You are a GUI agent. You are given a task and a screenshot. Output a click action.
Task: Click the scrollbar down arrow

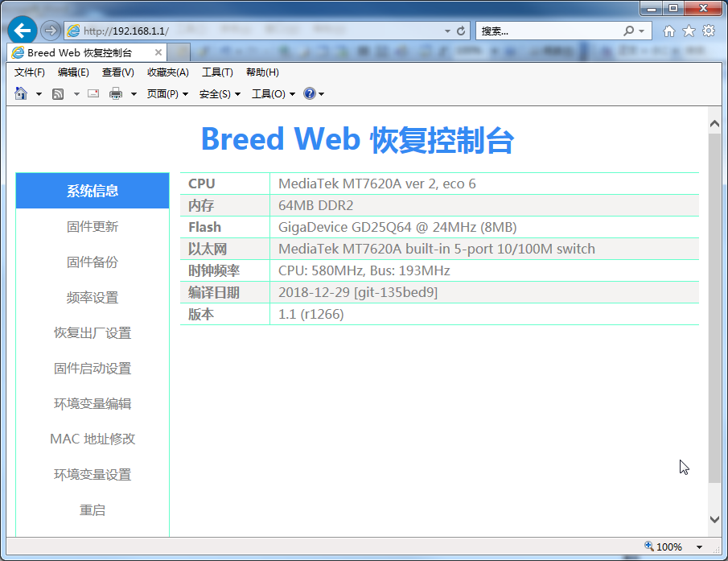tap(714, 519)
